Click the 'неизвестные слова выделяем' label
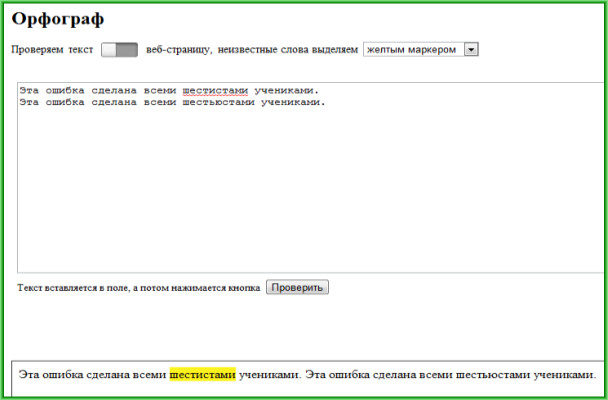The height and width of the screenshot is (400, 608). coord(288,50)
